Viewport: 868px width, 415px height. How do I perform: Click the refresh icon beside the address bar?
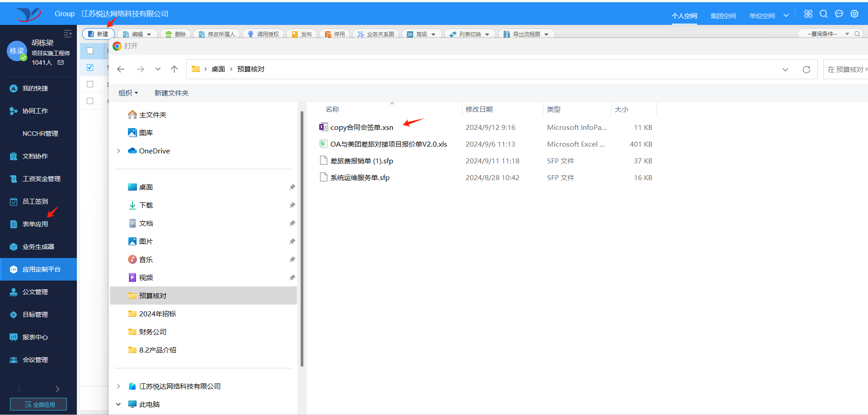pyautogui.click(x=806, y=70)
